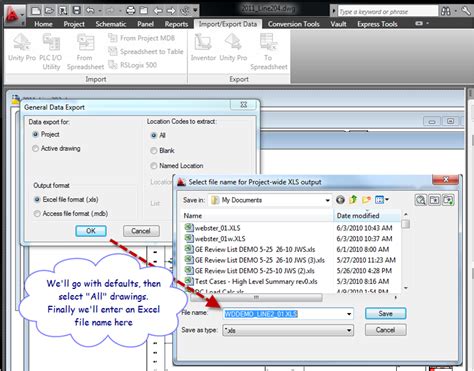Click From Project MDB import option

click(x=141, y=38)
